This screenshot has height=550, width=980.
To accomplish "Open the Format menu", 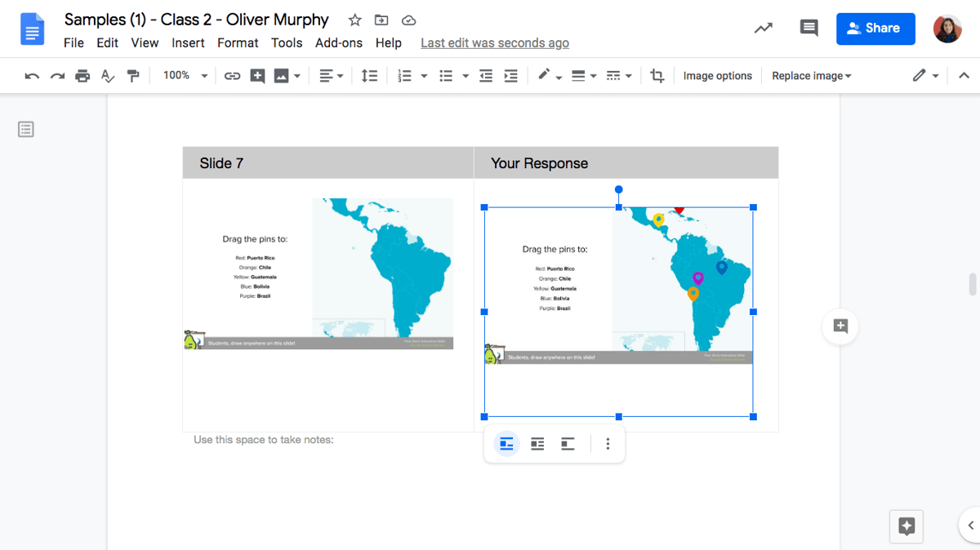I will (x=238, y=42).
